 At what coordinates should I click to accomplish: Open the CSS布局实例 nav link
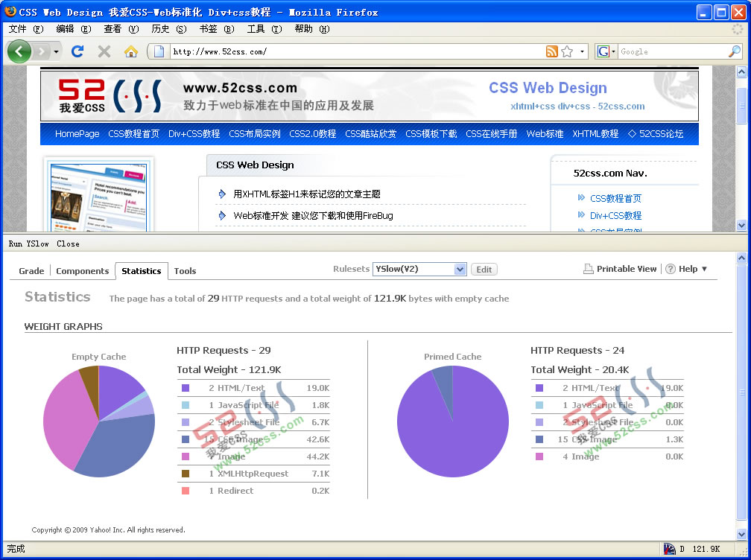254,134
